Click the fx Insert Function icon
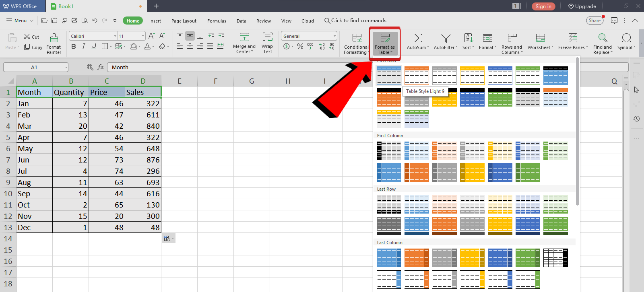Screen dimensions: 644x292 101,67
